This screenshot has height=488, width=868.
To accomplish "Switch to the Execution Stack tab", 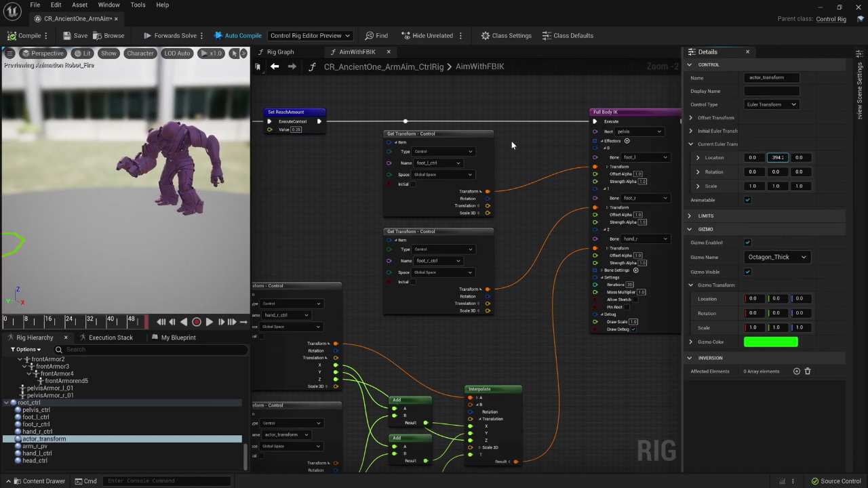I will click(x=111, y=338).
